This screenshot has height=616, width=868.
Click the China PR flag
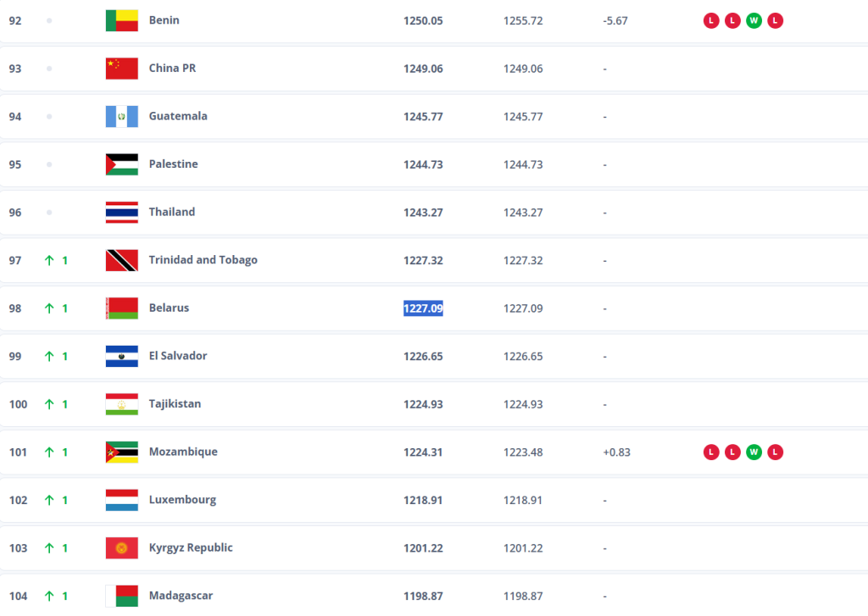121,69
